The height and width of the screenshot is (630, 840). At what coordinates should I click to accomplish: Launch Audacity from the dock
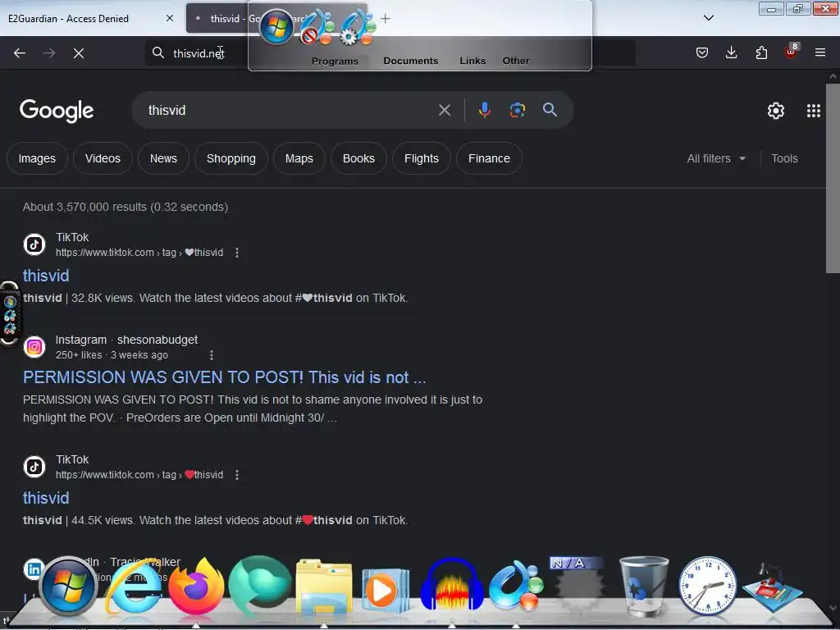[x=452, y=585]
